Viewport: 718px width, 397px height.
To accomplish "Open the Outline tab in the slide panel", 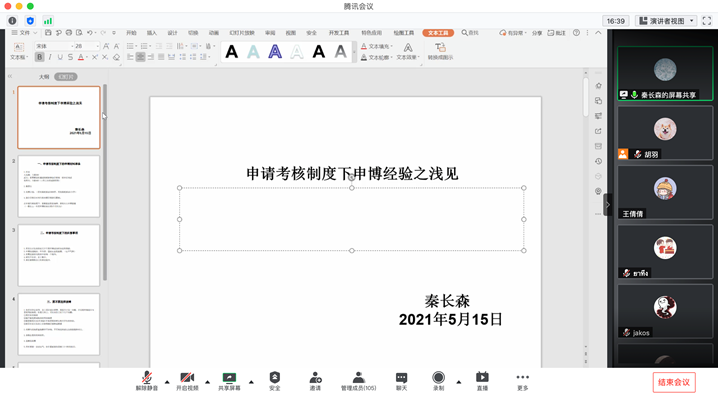I will pyautogui.click(x=44, y=77).
